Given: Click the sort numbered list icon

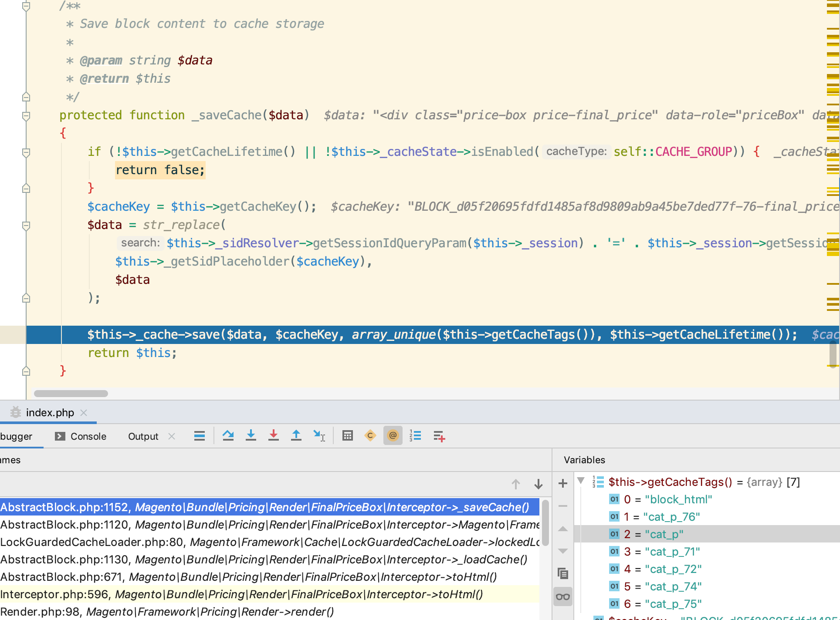Looking at the screenshot, I should pyautogui.click(x=416, y=436).
